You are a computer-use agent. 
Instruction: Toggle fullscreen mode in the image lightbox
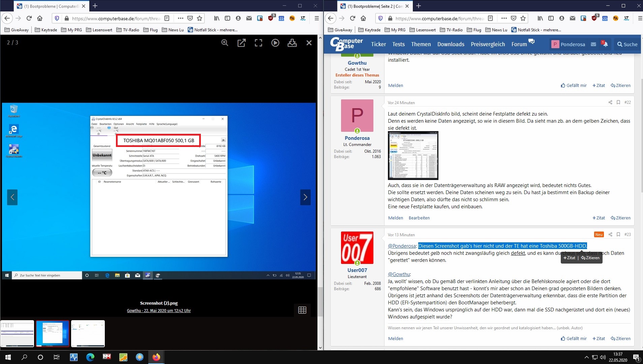[x=258, y=43]
